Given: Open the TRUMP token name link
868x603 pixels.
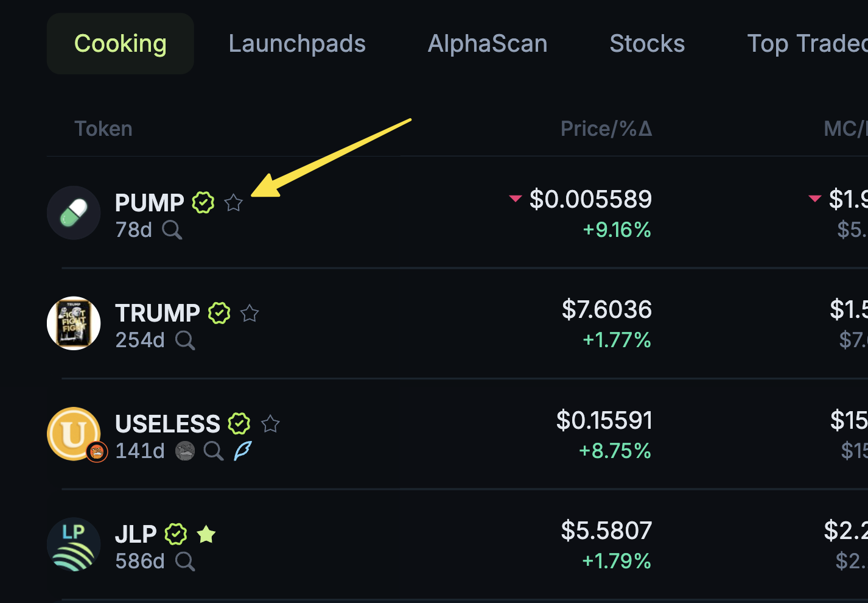Looking at the screenshot, I should click(158, 313).
